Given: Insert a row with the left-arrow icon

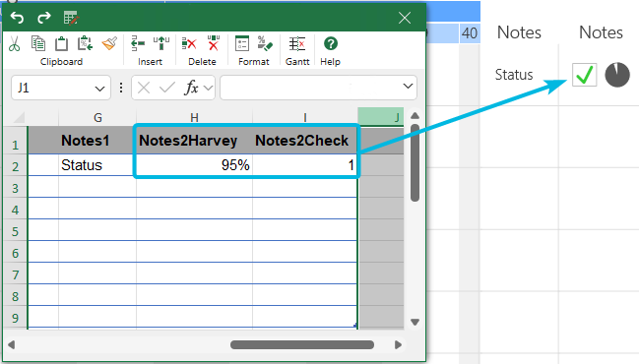Looking at the screenshot, I should [x=138, y=43].
